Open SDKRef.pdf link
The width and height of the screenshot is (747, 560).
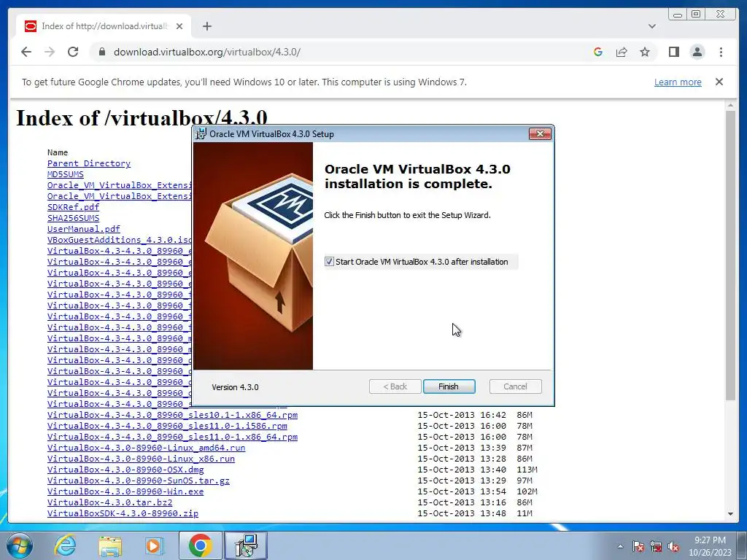click(74, 207)
